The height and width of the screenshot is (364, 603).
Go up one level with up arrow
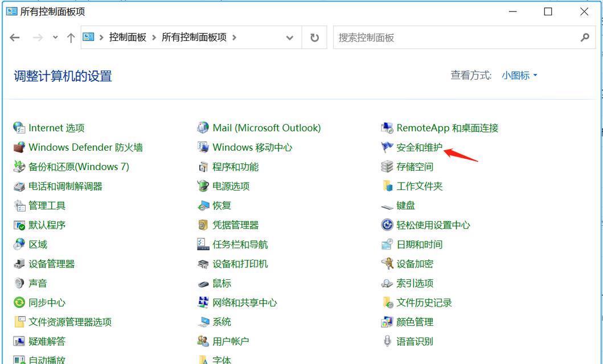click(x=71, y=37)
